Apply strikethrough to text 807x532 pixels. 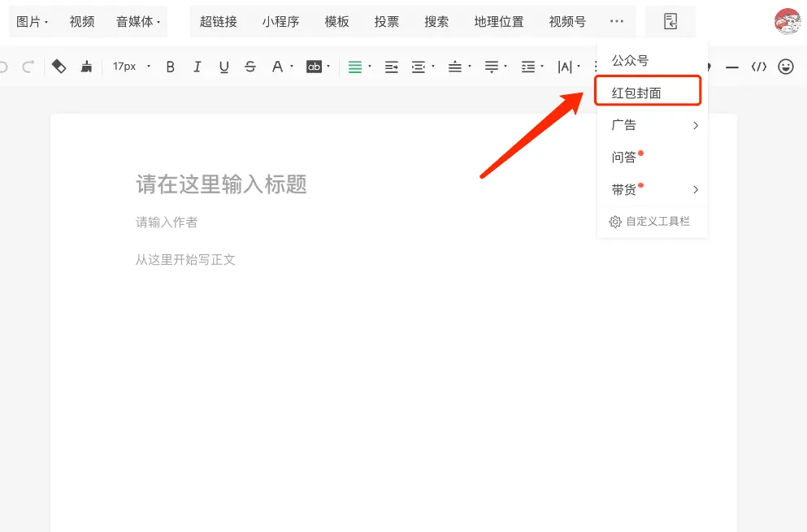250,67
